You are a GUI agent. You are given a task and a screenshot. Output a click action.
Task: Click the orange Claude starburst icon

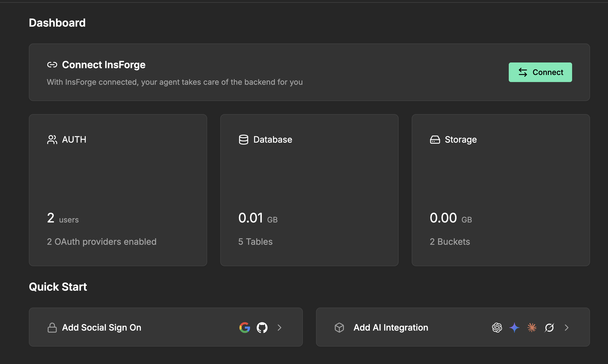tap(532, 327)
